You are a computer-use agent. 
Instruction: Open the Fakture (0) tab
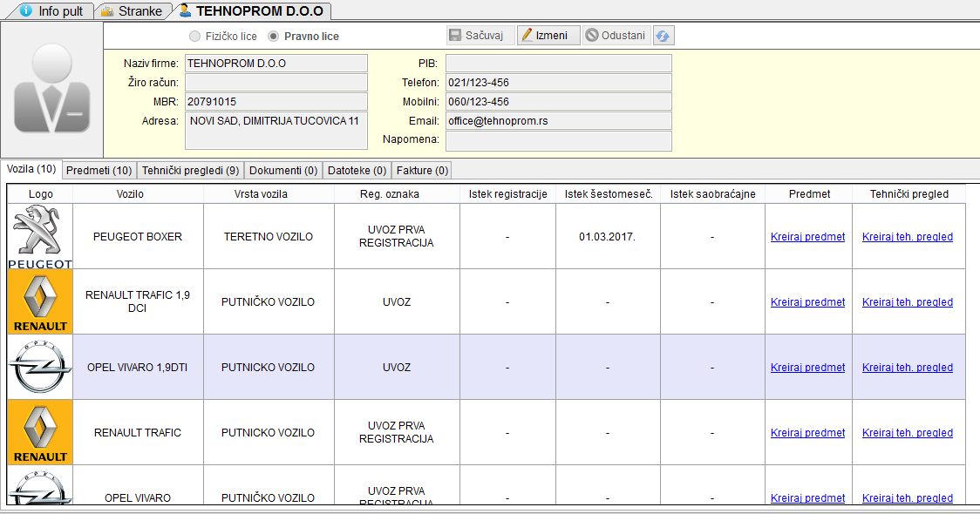423,171
